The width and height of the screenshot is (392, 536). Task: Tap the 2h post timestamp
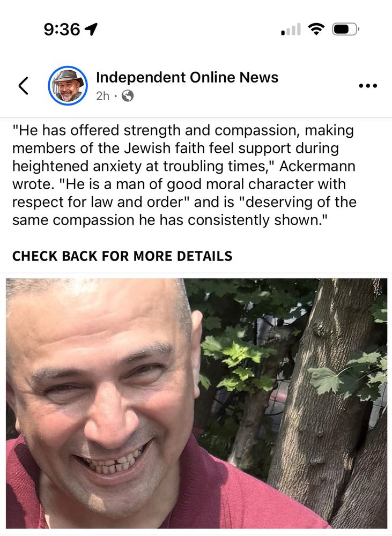102,96
